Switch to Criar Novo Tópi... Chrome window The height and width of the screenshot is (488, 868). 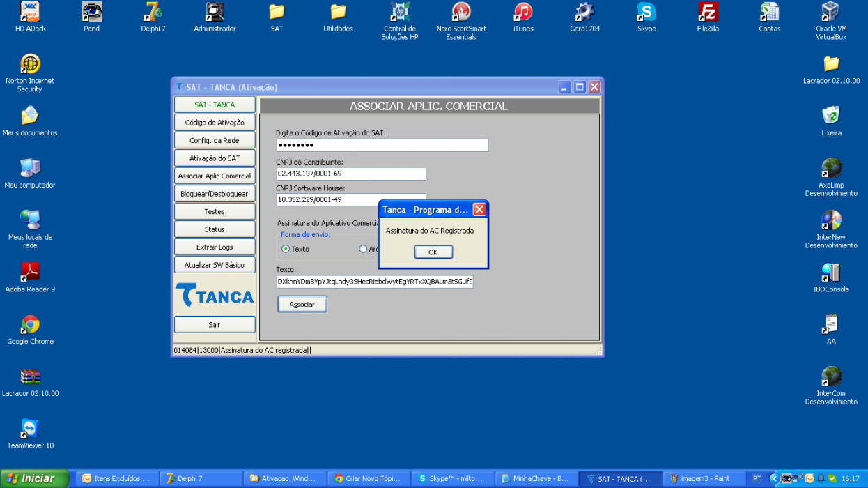(x=369, y=478)
